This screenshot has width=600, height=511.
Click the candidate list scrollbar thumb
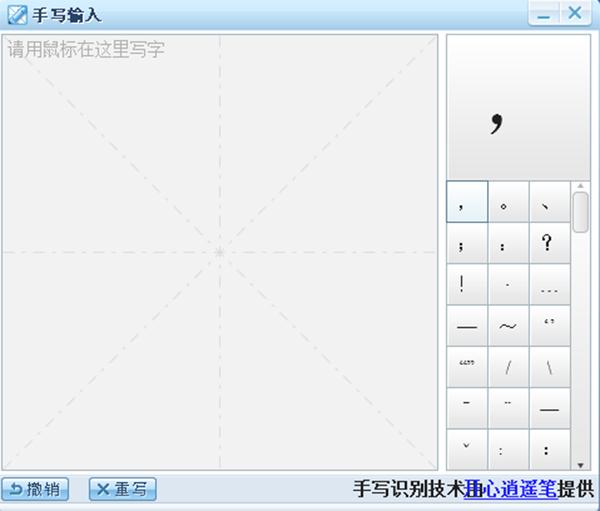580,212
